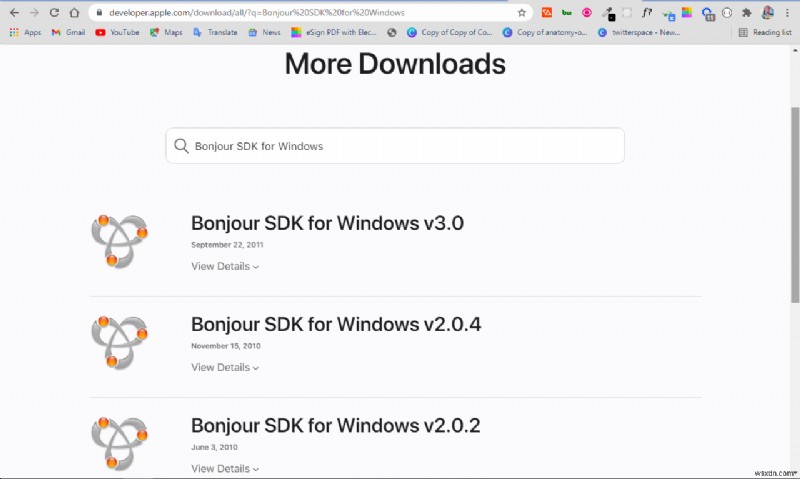Click the lock icon in address bar
The image size is (800, 479).
tap(99, 13)
